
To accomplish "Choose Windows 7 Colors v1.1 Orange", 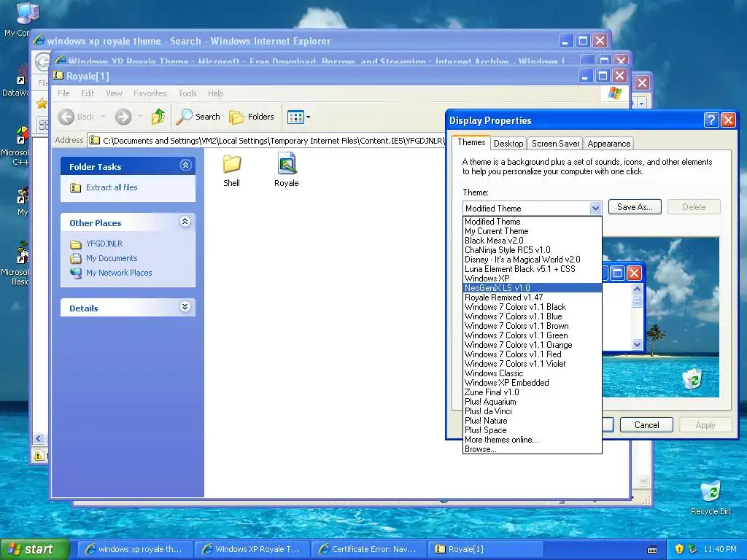I will [x=532, y=345].
